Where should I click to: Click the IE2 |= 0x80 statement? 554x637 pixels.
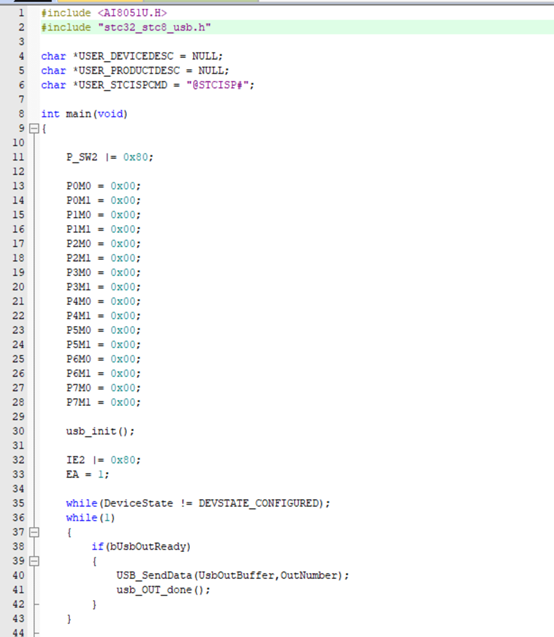coord(104,460)
